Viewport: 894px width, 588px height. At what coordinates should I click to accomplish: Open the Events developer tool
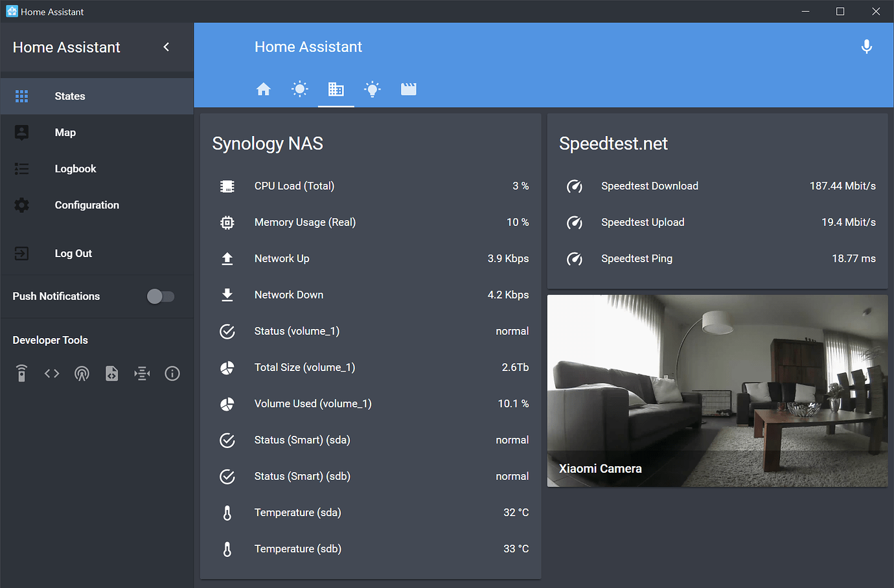tap(82, 373)
